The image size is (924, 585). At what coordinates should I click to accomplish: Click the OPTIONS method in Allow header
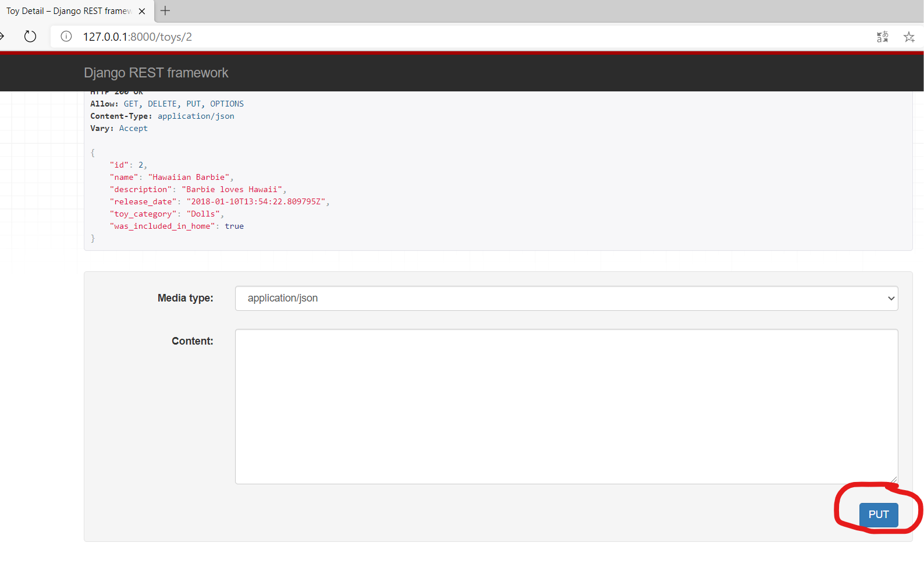pyautogui.click(x=227, y=104)
